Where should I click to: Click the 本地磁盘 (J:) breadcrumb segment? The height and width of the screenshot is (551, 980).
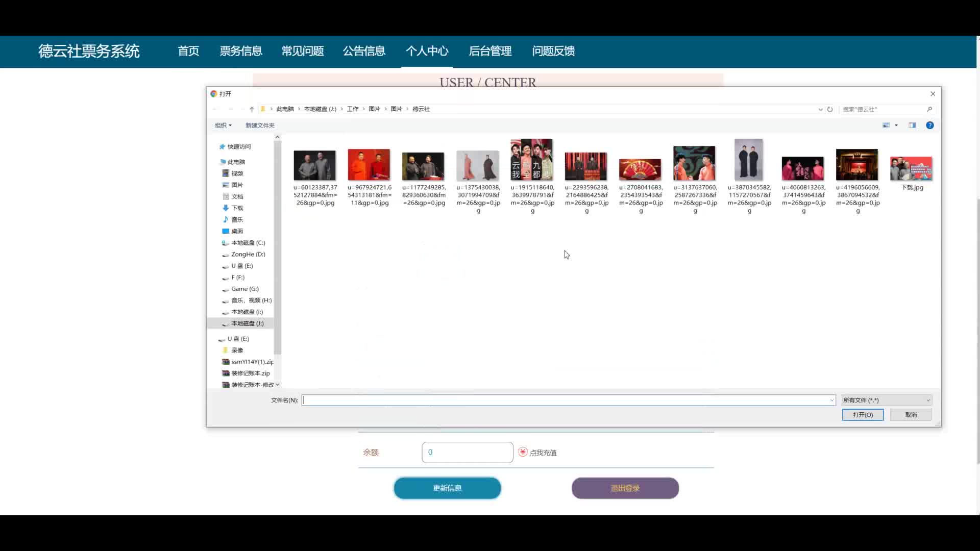[x=320, y=109]
